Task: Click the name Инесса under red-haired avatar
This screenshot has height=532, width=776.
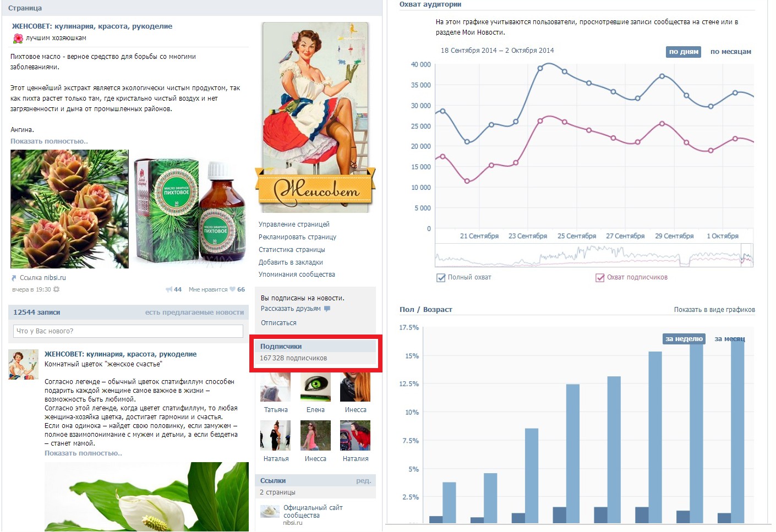Action: (356, 410)
